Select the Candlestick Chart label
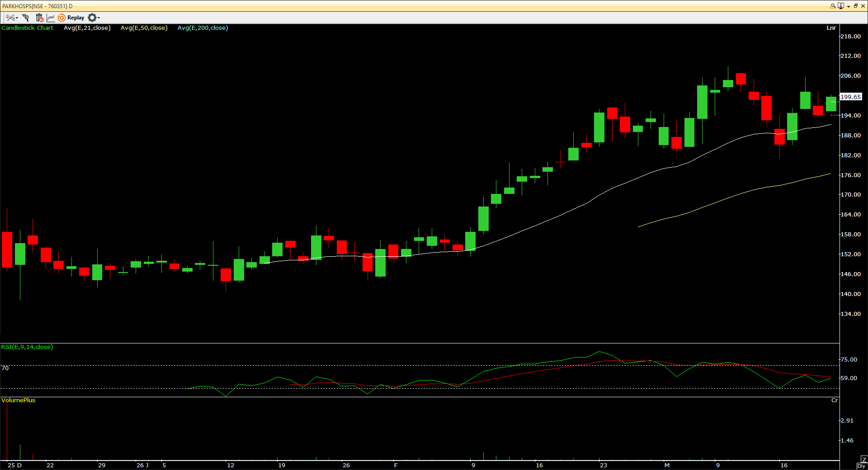The width and height of the screenshot is (868, 470). tap(27, 28)
